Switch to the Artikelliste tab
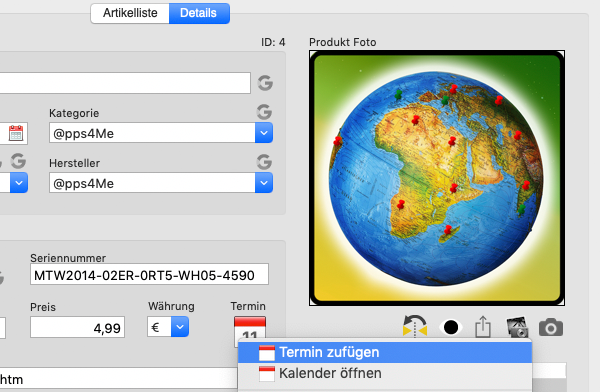The height and width of the screenshot is (392, 600). [130, 13]
